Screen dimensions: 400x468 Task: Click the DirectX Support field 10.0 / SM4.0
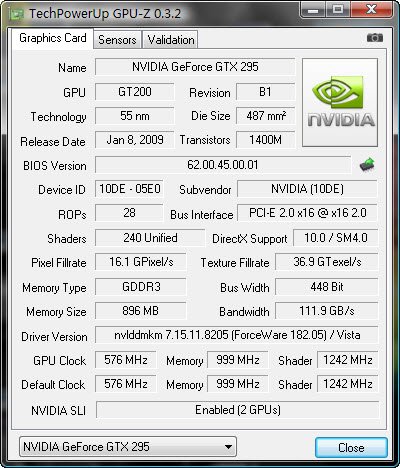(336, 238)
